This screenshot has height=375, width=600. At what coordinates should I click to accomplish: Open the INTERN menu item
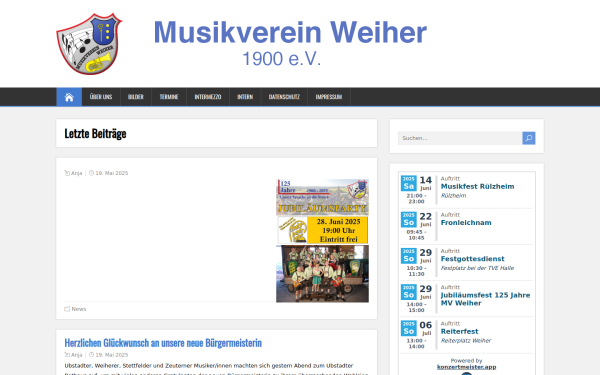(x=245, y=97)
